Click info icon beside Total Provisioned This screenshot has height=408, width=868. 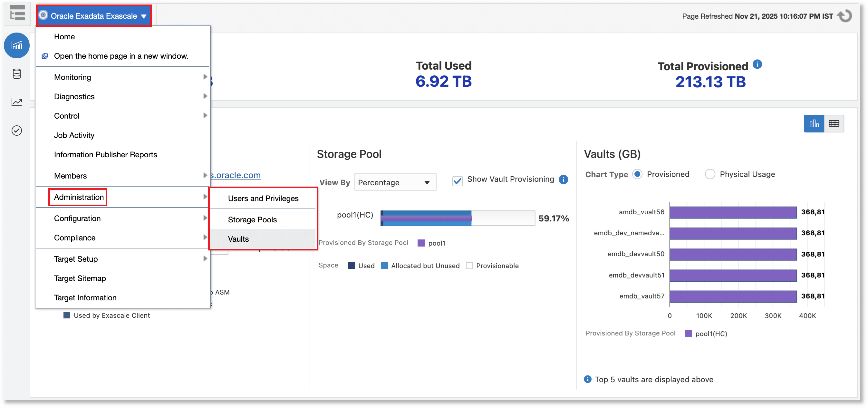757,64
